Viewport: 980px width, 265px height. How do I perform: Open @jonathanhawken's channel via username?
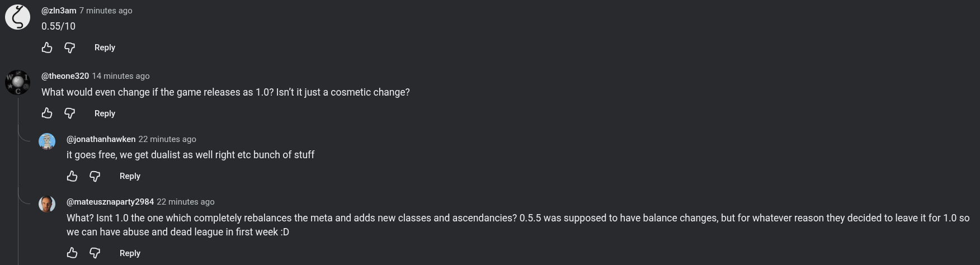click(101, 139)
